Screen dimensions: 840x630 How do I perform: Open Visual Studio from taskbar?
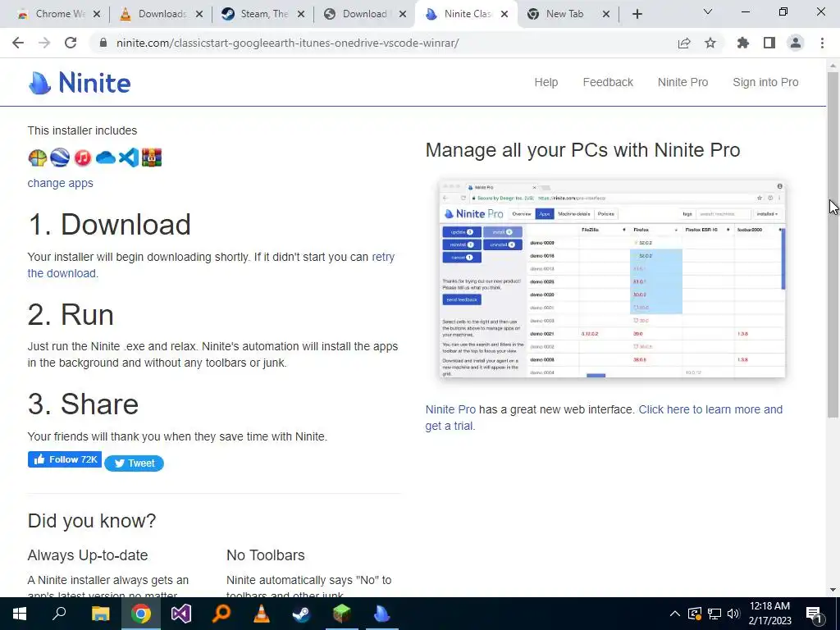click(181, 614)
